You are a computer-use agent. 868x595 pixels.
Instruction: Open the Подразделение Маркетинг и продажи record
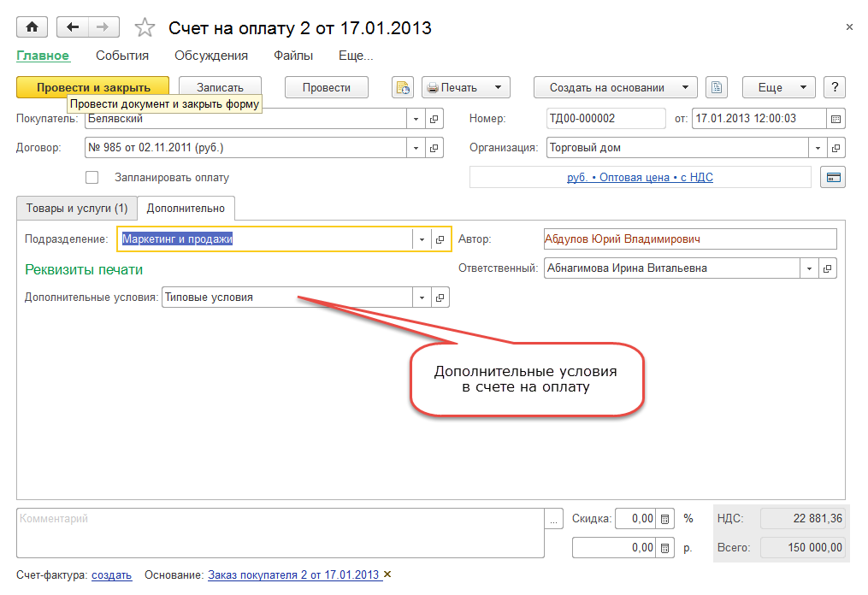click(x=440, y=239)
